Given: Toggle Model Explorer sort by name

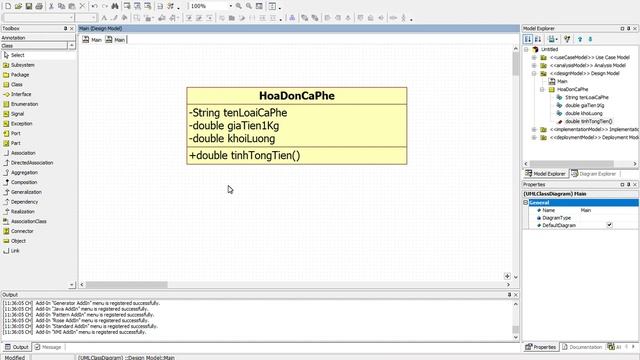Looking at the screenshot, I should pos(538,39).
